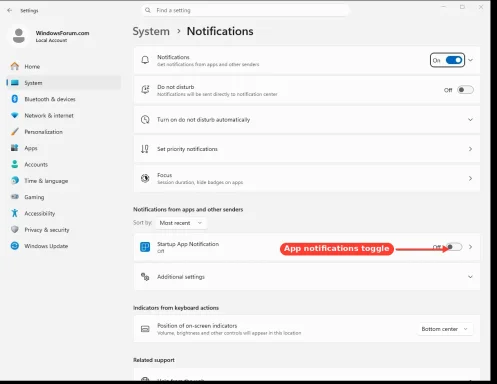The height and width of the screenshot is (384, 497).
Task: Open the Focus settings chevron
Action: pyautogui.click(x=470, y=178)
